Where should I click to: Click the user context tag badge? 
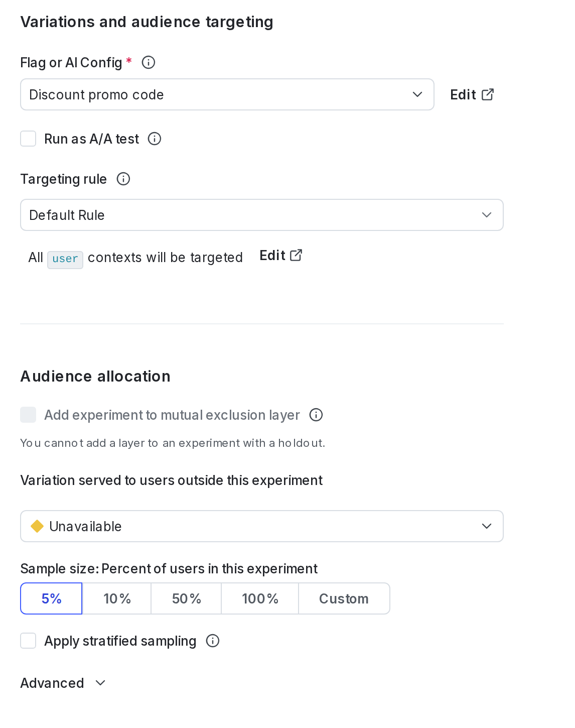[x=65, y=259]
